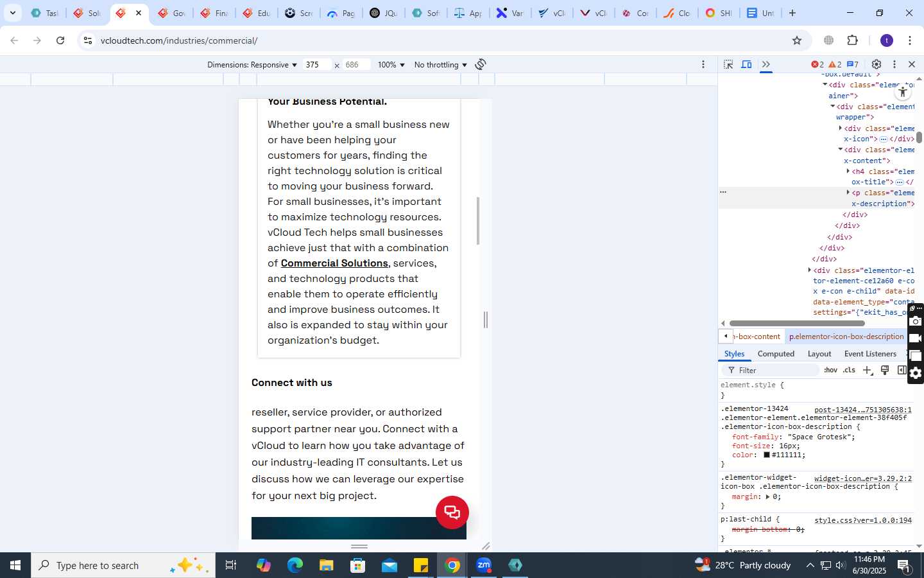The height and width of the screenshot is (578, 924).
Task: Expand the elementor-element-ce12a60 div node
Action: (810, 270)
